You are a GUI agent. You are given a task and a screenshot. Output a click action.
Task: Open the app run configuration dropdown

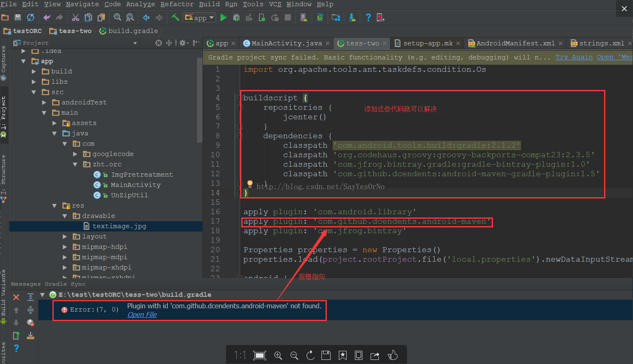click(200, 18)
